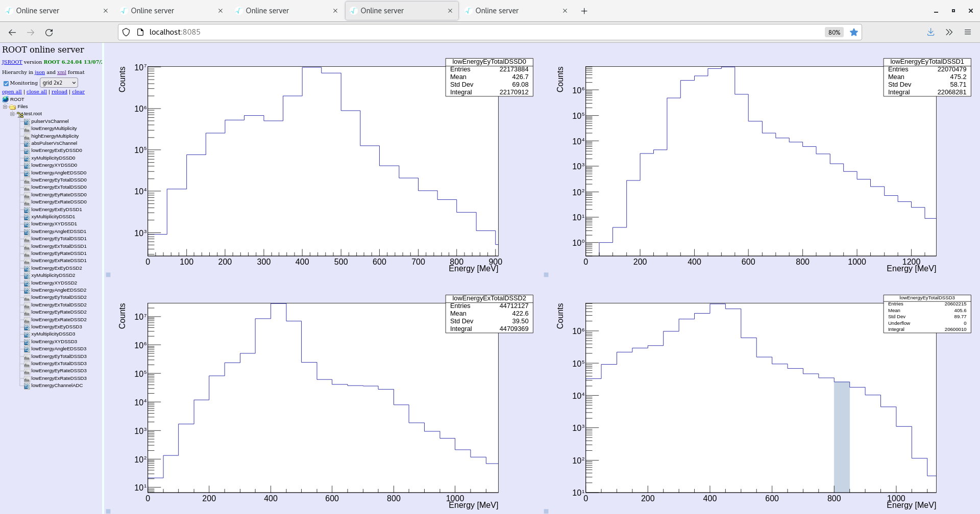The image size is (980, 514).
Task: Click the bookmark star in address bar
Action: tap(853, 32)
